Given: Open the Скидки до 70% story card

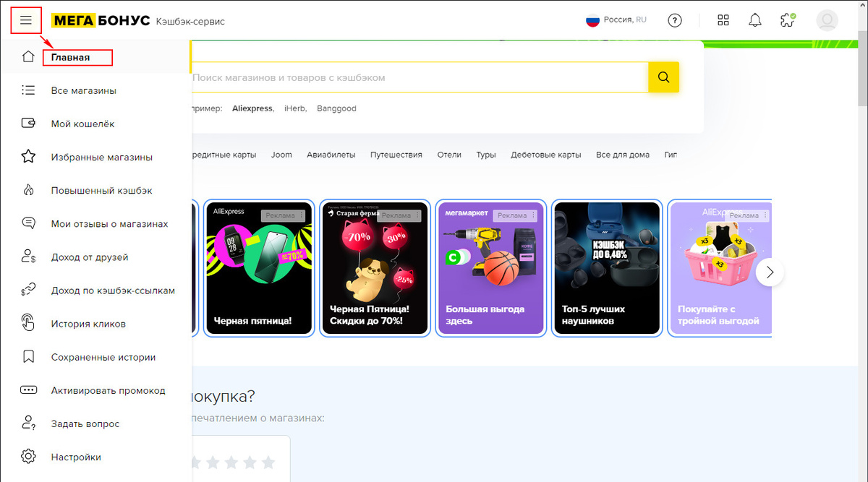Looking at the screenshot, I should pos(375,268).
